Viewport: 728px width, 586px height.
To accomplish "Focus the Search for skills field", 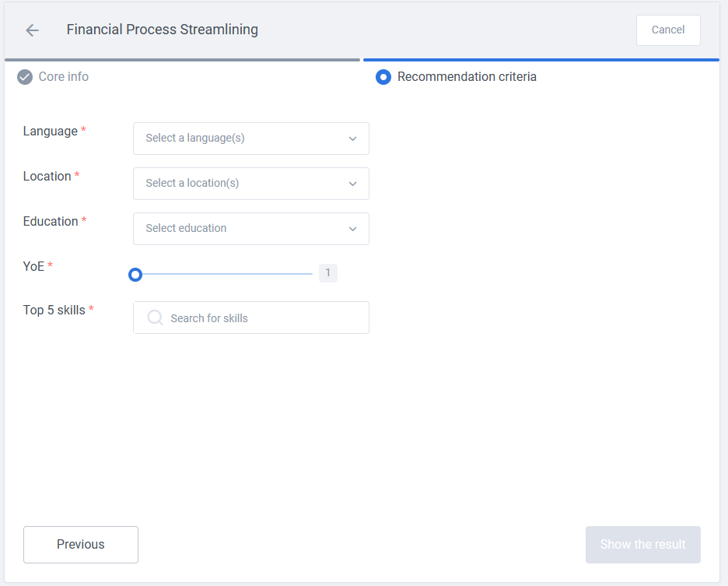I will 250,318.
